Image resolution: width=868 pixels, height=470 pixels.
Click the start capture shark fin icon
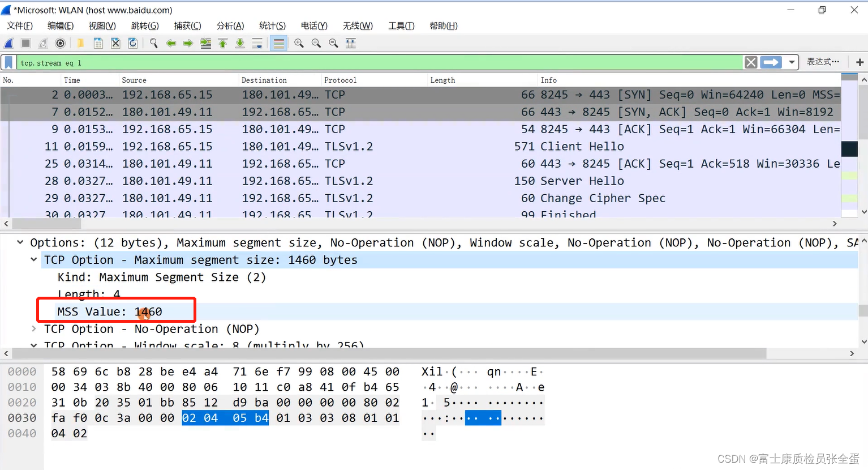[9, 44]
